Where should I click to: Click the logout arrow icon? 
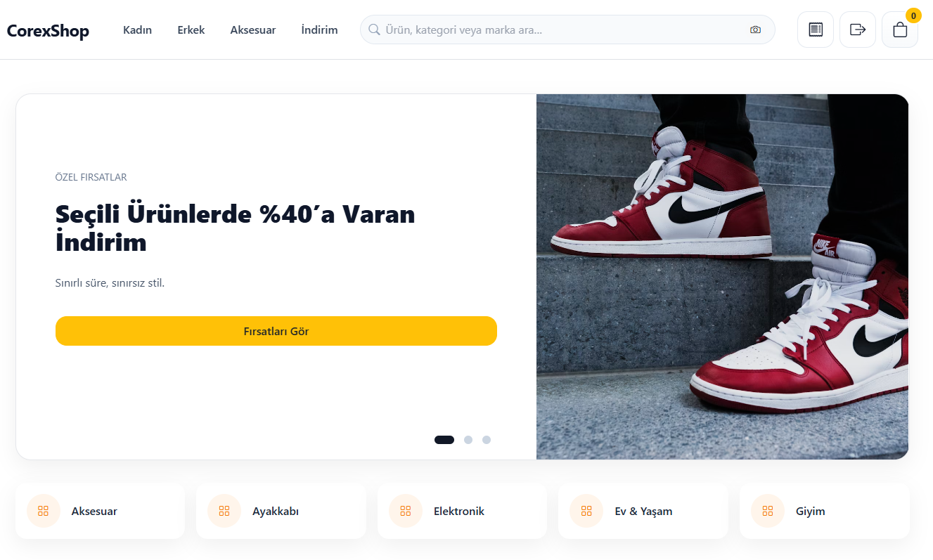point(858,30)
